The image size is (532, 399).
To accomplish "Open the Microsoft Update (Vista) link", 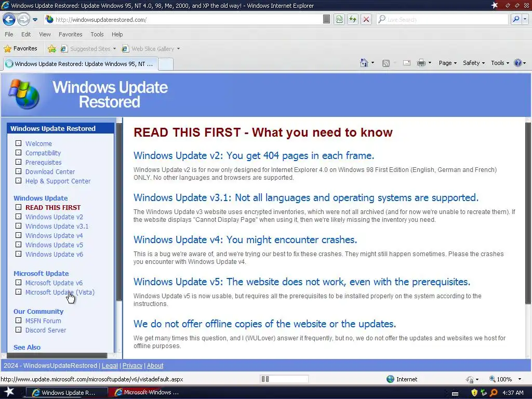I will pyautogui.click(x=60, y=292).
